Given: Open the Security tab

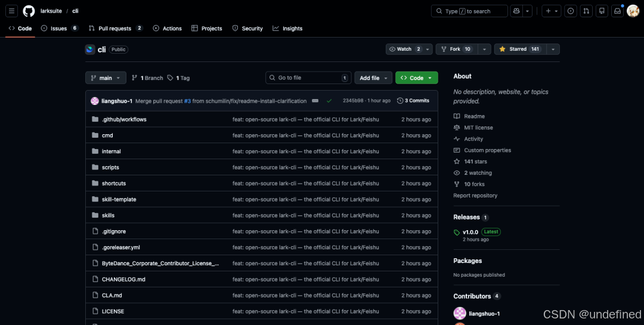Looking at the screenshot, I should click(x=247, y=29).
